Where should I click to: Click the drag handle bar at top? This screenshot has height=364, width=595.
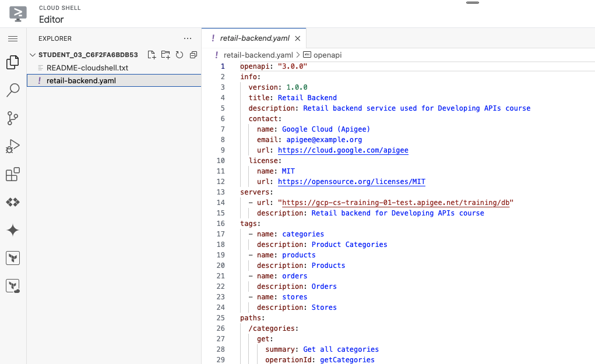[x=473, y=3]
